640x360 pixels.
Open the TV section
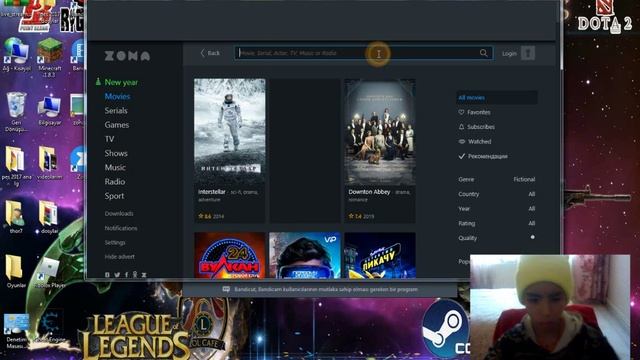109,139
